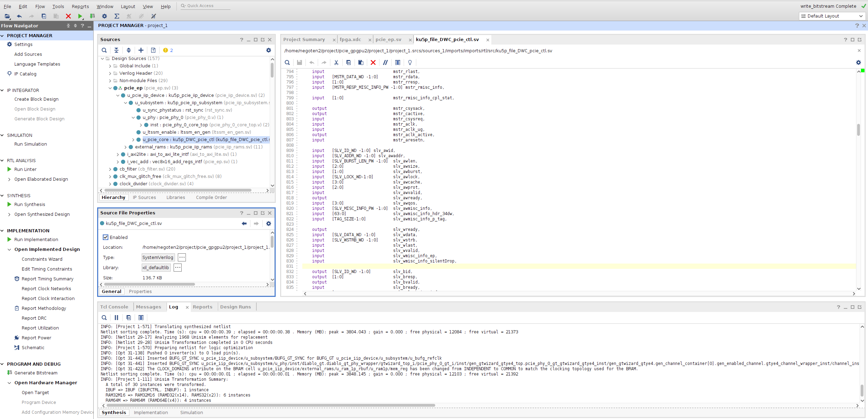
Task: Open the Reports menu
Action: point(80,6)
